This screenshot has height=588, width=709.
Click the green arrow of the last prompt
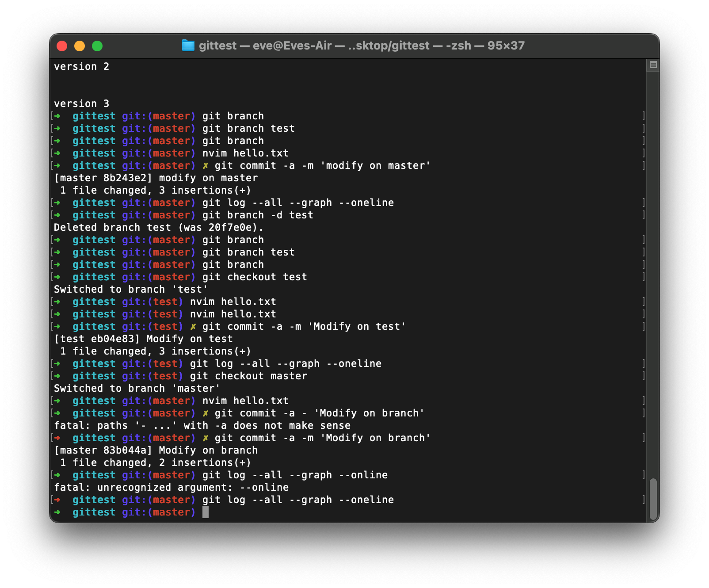pos(57,512)
